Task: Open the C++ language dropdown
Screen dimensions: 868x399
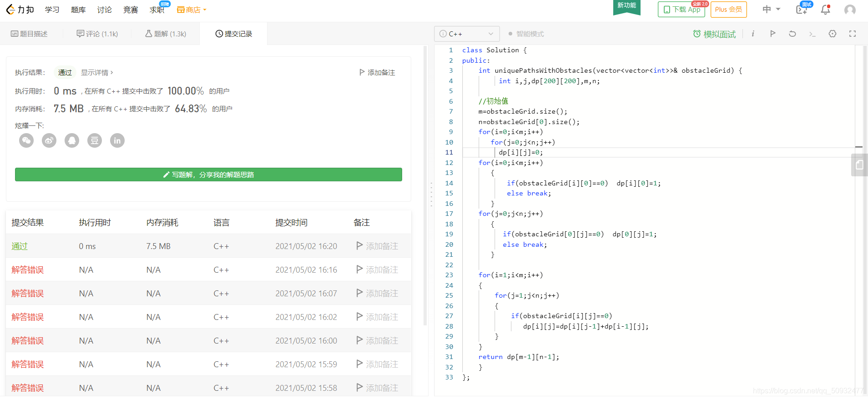Action: (467, 34)
